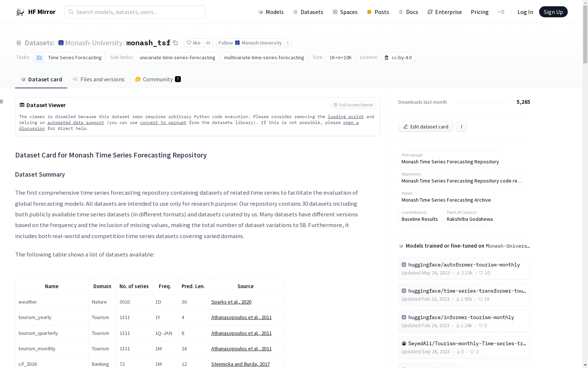Open the Enterprise page
Viewport: 588px width, 368px height.
coord(444,12)
